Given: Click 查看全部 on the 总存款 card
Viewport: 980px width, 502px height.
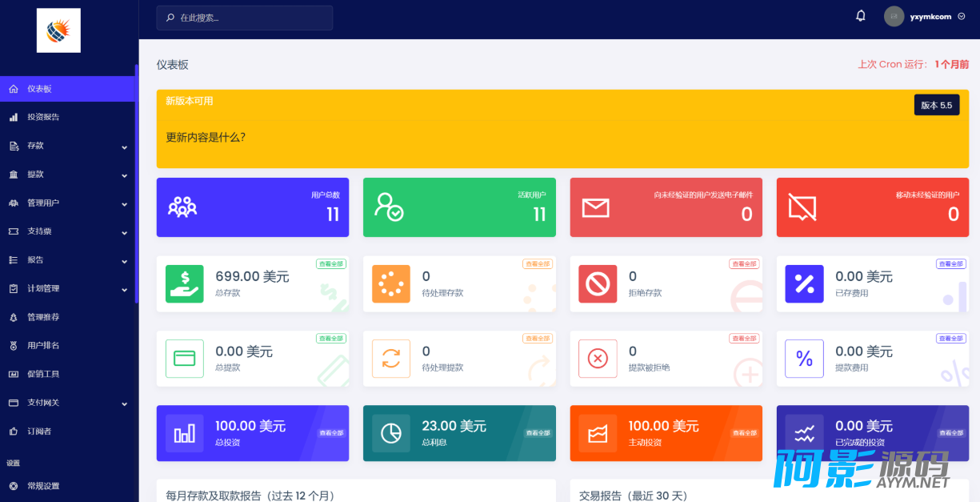Looking at the screenshot, I should 331,264.
